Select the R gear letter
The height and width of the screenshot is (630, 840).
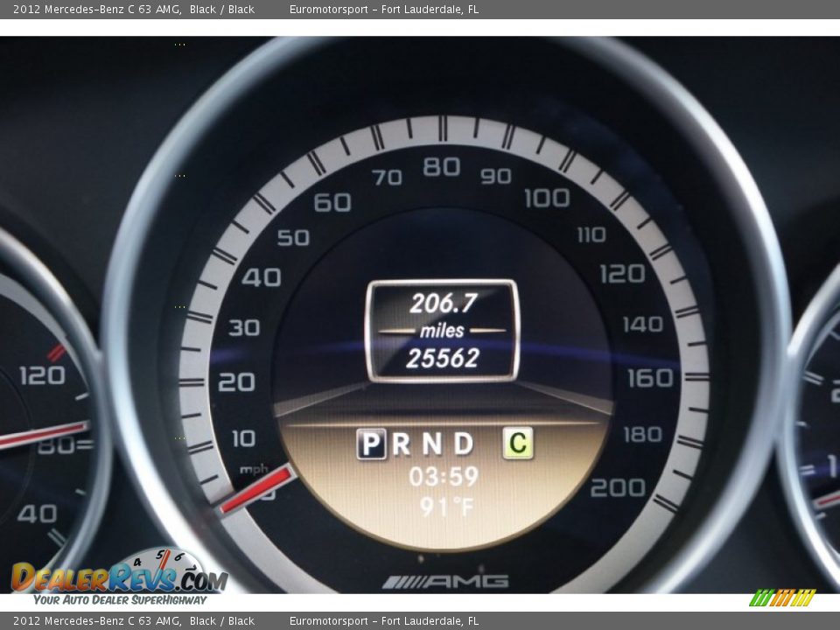click(x=402, y=444)
